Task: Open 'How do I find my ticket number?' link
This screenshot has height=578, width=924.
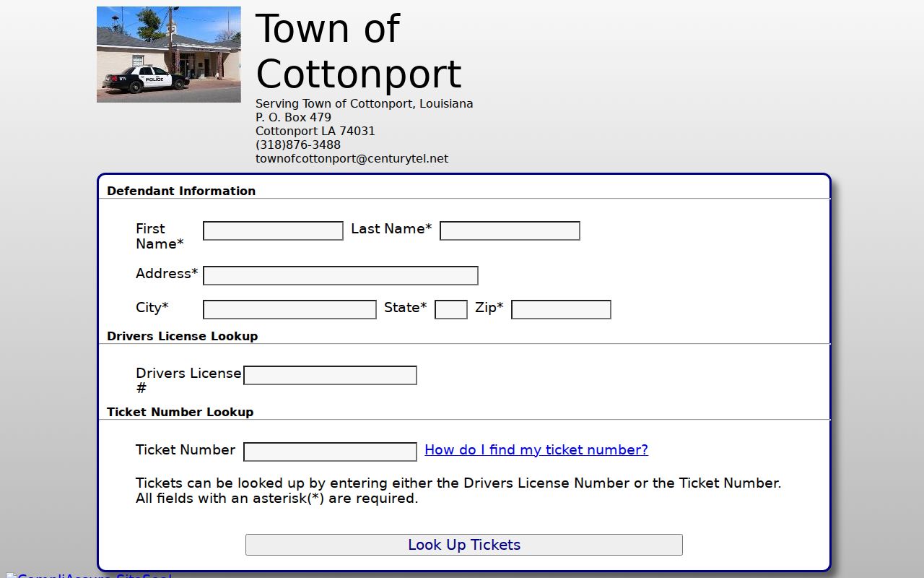Action: coord(536,450)
